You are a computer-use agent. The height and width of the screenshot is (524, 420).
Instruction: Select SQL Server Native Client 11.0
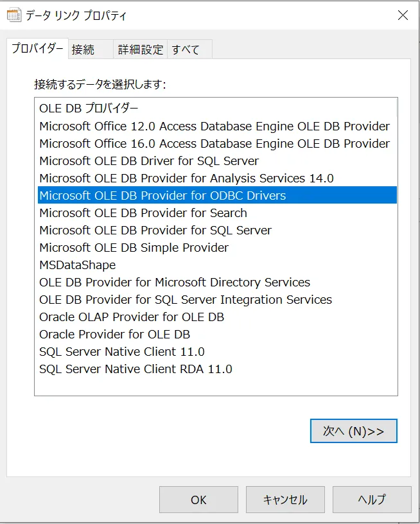[121, 352]
